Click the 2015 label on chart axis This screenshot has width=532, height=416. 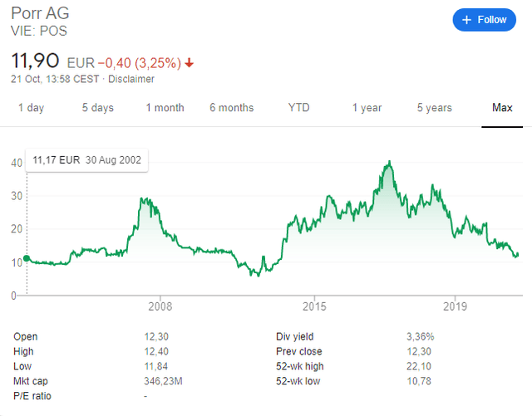coord(314,306)
